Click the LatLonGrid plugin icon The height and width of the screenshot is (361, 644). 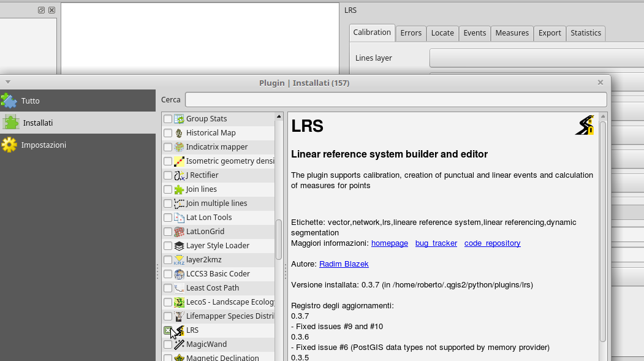coord(179,232)
